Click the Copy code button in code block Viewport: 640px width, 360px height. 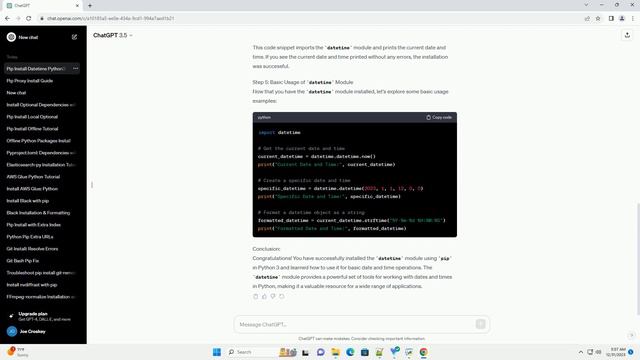point(439,118)
